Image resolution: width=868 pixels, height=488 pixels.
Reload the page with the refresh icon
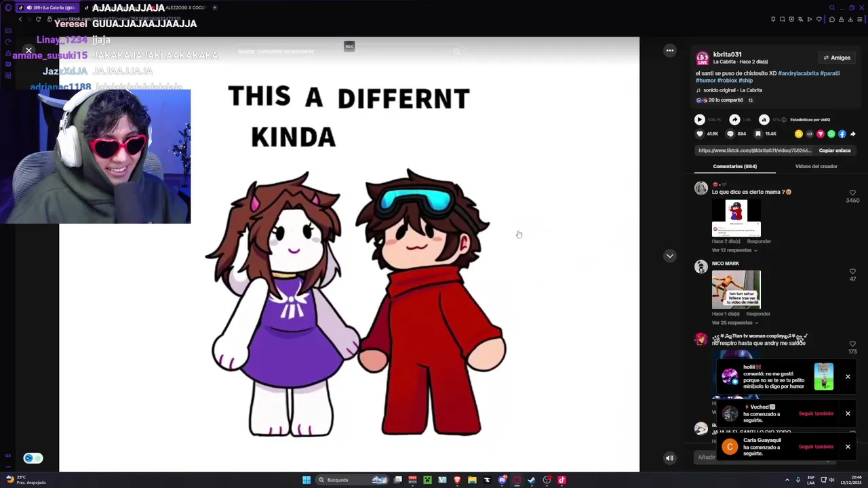[38, 19]
